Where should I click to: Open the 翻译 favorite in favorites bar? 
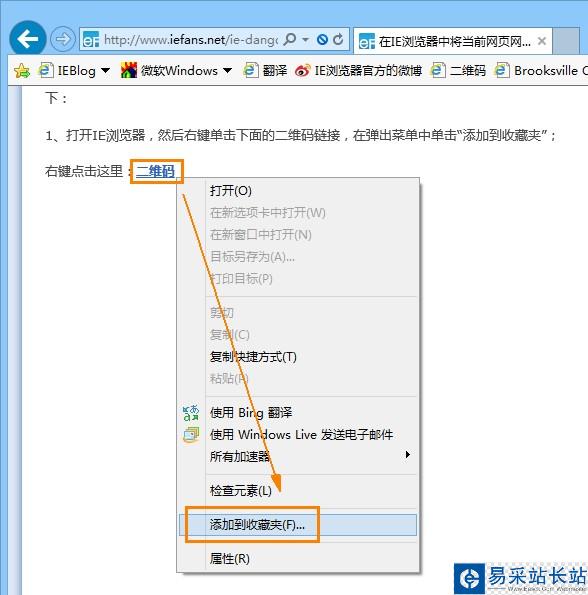point(265,71)
